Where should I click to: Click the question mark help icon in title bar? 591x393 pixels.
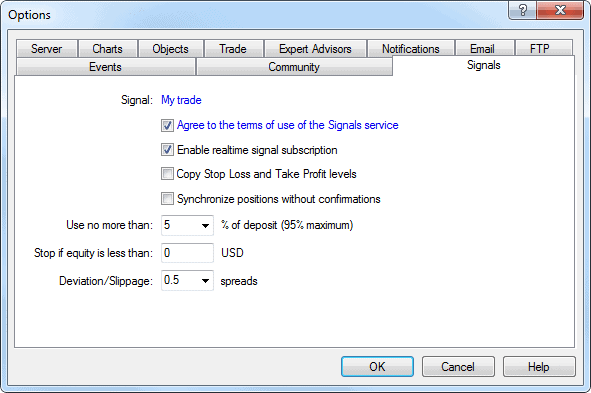click(x=522, y=10)
